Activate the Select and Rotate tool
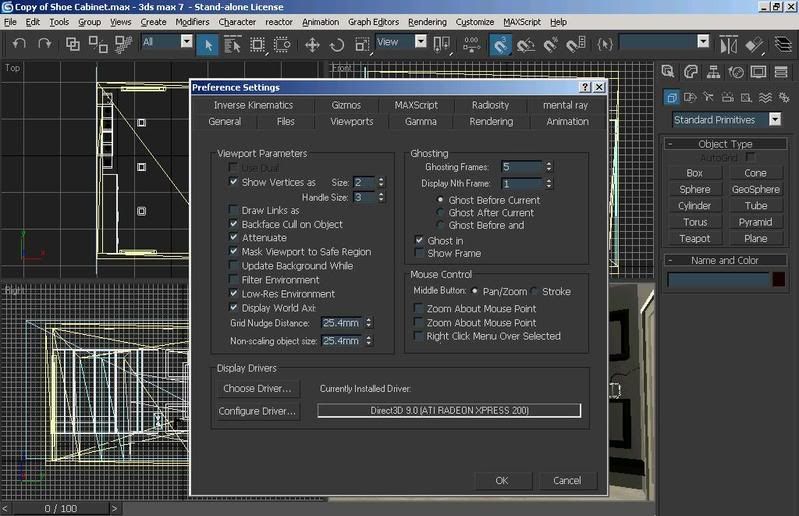 [337, 44]
